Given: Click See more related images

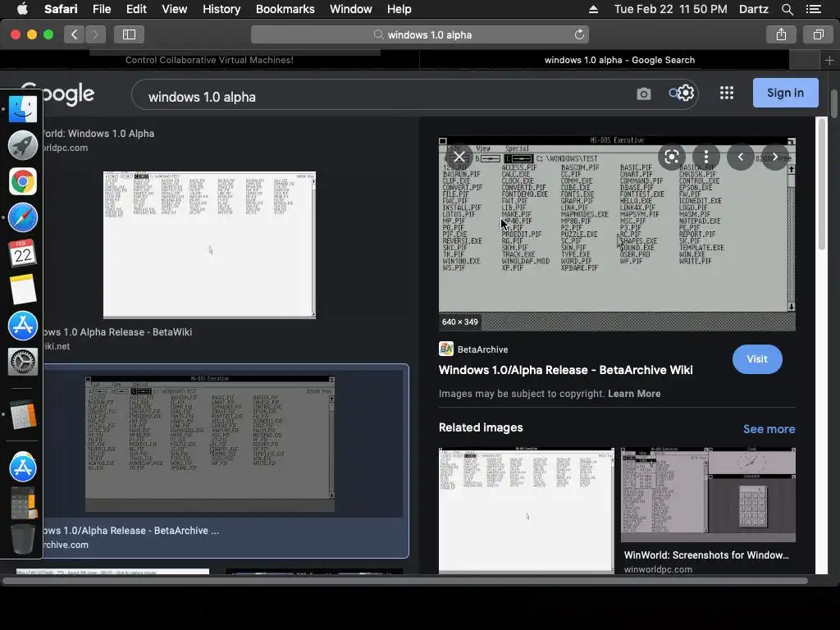Looking at the screenshot, I should pos(769,429).
